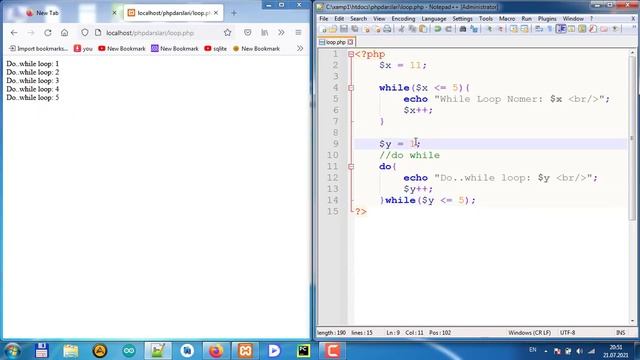Click the Print icon in Notepad++ toolbar

coord(387,29)
